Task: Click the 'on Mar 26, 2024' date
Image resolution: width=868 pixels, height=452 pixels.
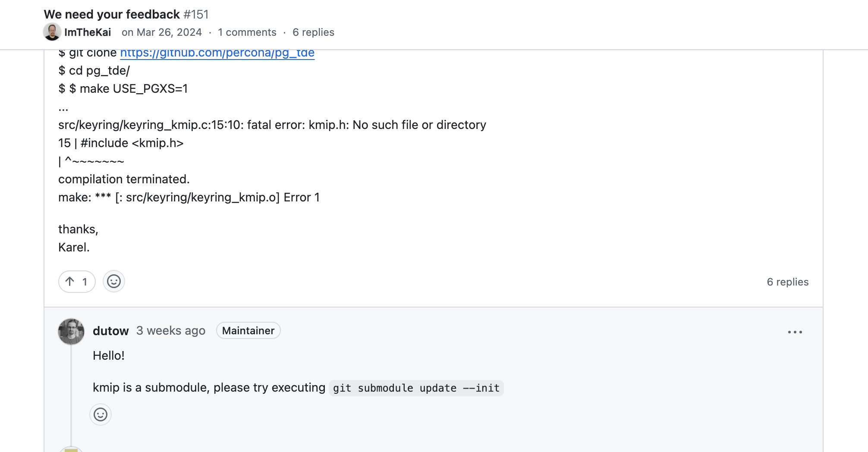Action: pyautogui.click(x=162, y=32)
